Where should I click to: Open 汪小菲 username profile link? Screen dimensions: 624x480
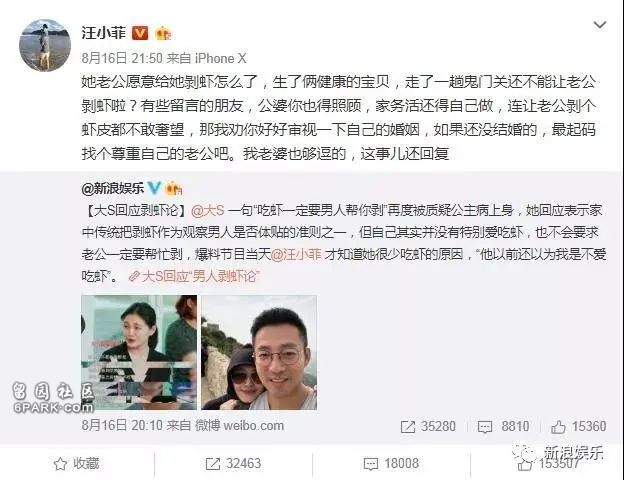[104, 33]
